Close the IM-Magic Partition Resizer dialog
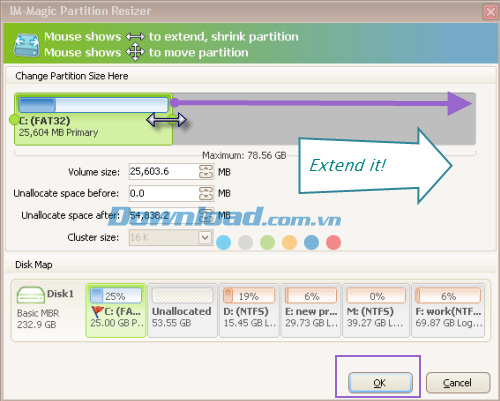The image size is (500, 401). point(491,12)
